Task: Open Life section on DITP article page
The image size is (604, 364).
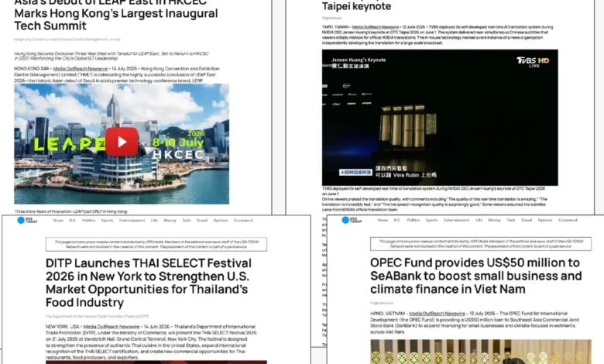Action: 154,220
